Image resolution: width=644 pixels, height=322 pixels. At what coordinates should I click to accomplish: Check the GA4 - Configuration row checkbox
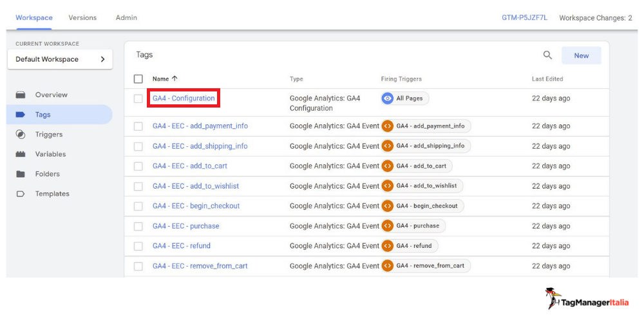tap(138, 99)
